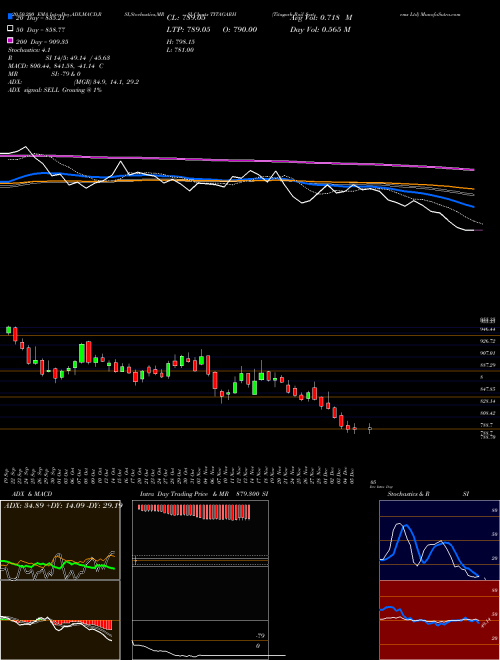This screenshot has height=660, width=500.
Task: Click the 946.44 price axis label
Action: [488, 329]
